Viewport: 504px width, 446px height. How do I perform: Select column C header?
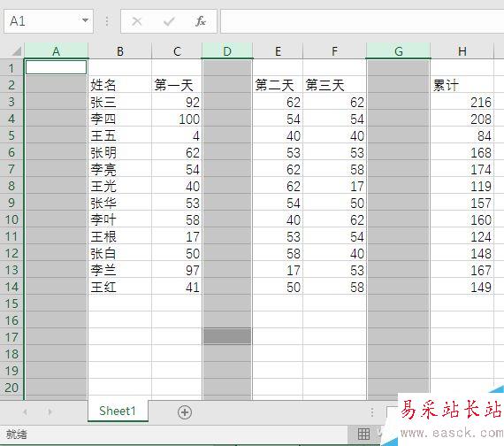tap(177, 51)
